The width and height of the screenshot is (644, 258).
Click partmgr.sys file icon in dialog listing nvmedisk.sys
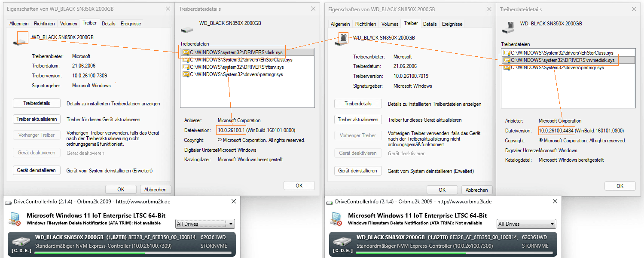tap(507, 68)
